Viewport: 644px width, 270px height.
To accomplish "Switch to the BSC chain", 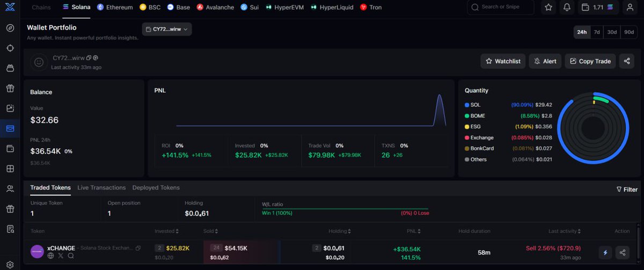I will 150,8.
